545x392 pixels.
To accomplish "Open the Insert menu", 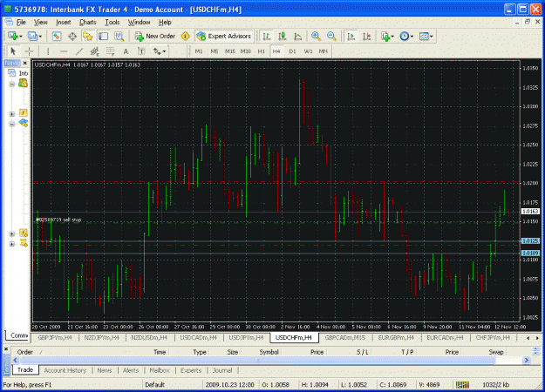I will tap(64, 23).
